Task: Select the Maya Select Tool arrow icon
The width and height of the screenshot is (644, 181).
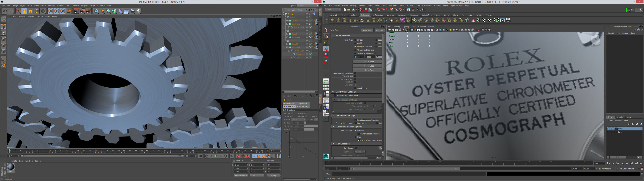Action: pyautogui.click(x=326, y=30)
